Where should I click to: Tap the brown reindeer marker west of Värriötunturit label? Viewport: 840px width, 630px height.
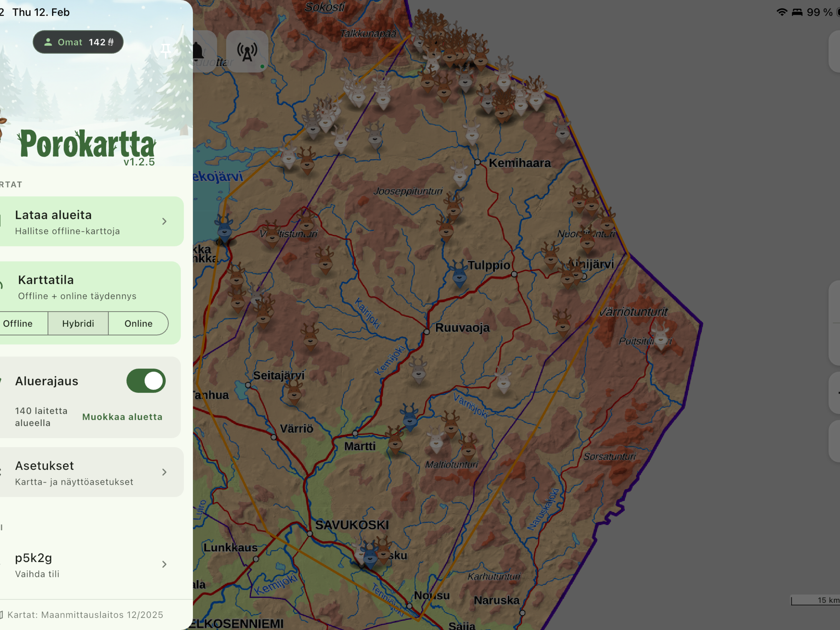pos(562,323)
